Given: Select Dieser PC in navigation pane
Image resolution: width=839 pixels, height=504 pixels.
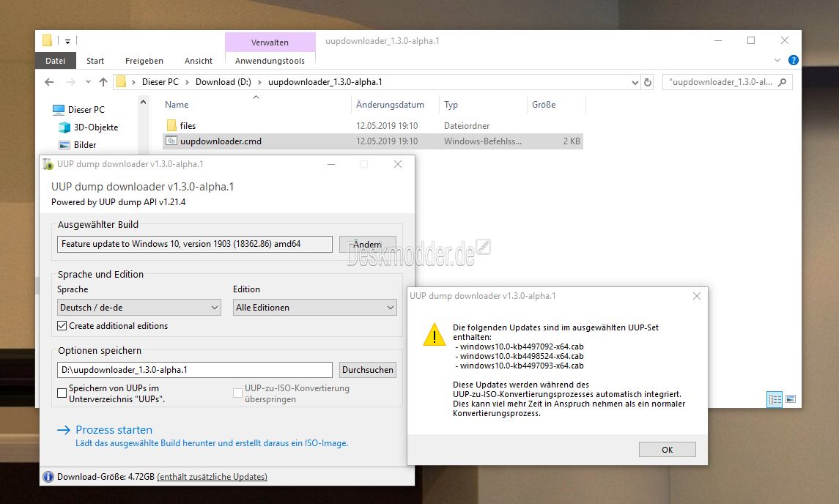Looking at the screenshot, I should click(x=86, y=110).
